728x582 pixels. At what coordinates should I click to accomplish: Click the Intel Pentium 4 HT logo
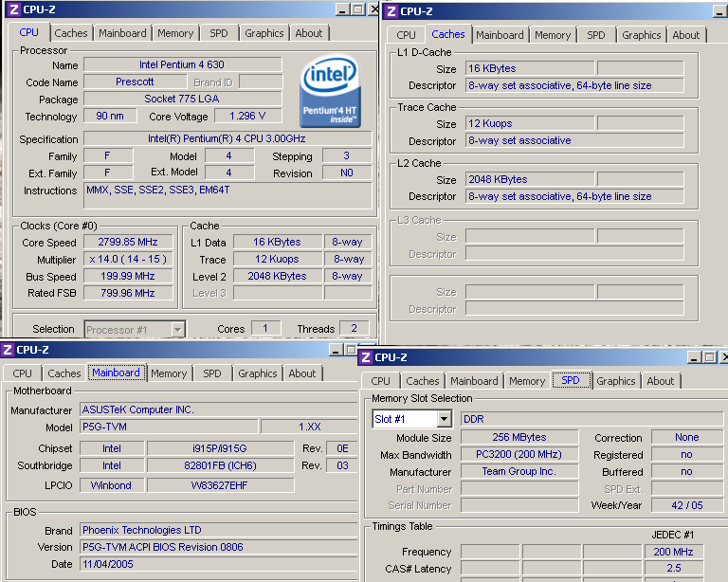click(x=328, y=93)
